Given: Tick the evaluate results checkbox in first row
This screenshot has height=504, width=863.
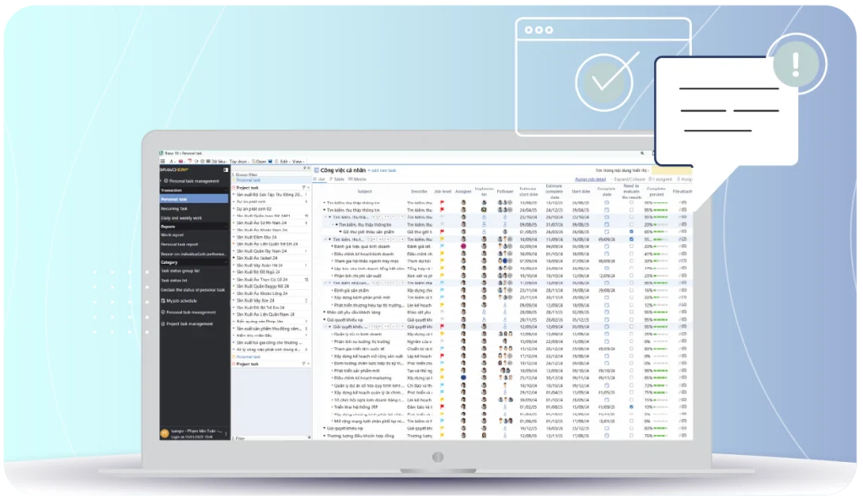Looking at the screenshot, I should tap(631, 203).
